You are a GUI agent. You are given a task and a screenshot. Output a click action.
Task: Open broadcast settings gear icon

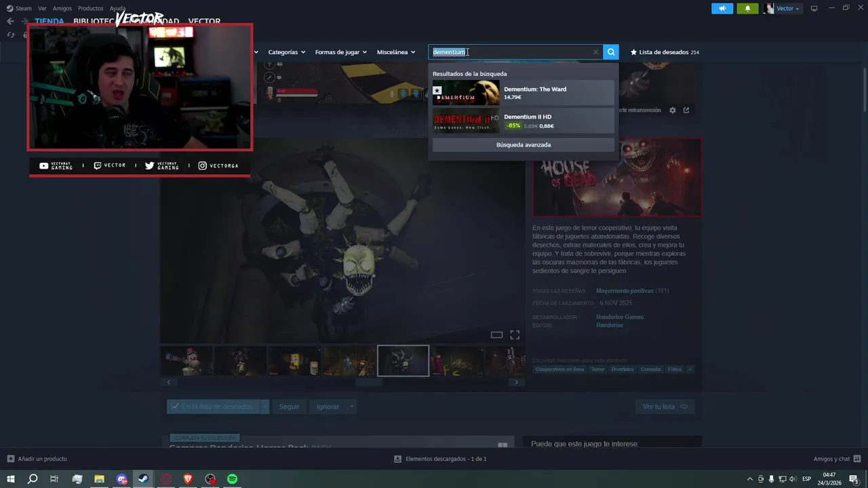click(x=673, y=110)
